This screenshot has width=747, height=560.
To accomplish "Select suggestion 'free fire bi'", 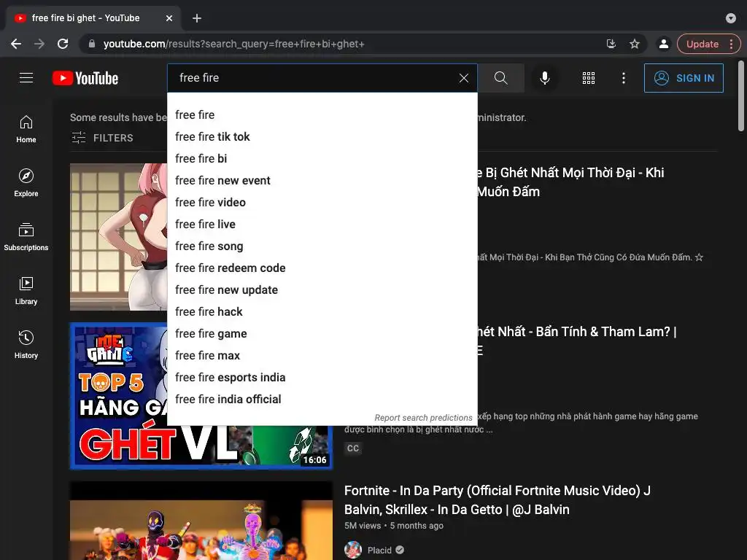I will [x=322, y=158].
